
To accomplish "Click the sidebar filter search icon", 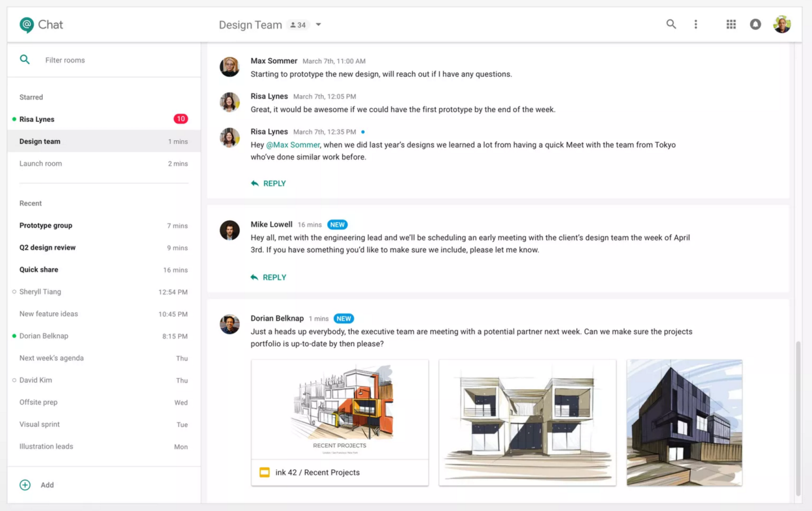I will point(25,60).
